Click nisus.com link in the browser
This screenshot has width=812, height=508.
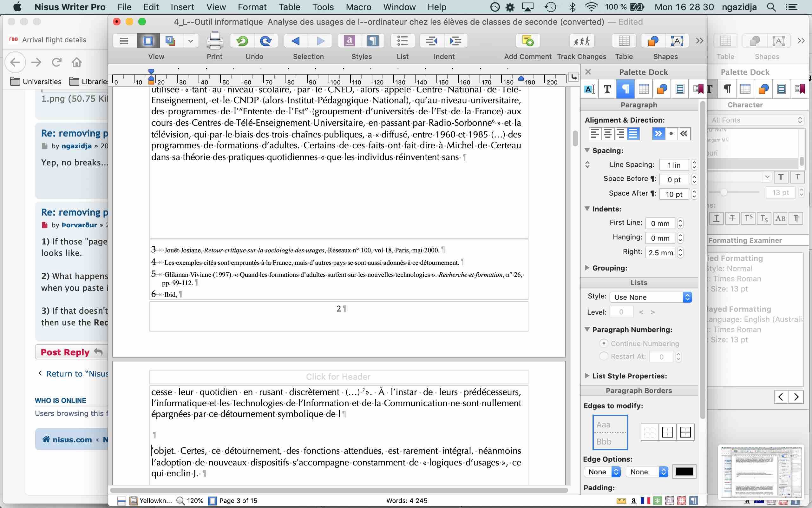click(72, 439)
